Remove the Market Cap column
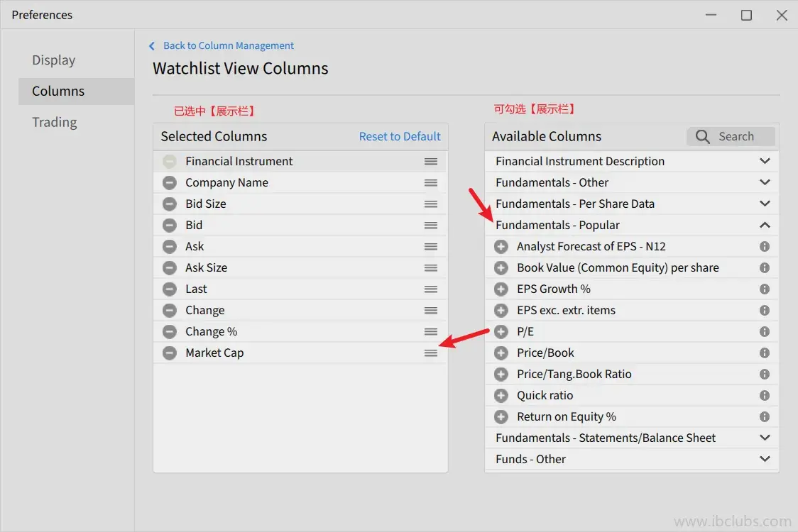Image resolution: width=798 pixels, height=532 pixels. click(x=170, y=353)
